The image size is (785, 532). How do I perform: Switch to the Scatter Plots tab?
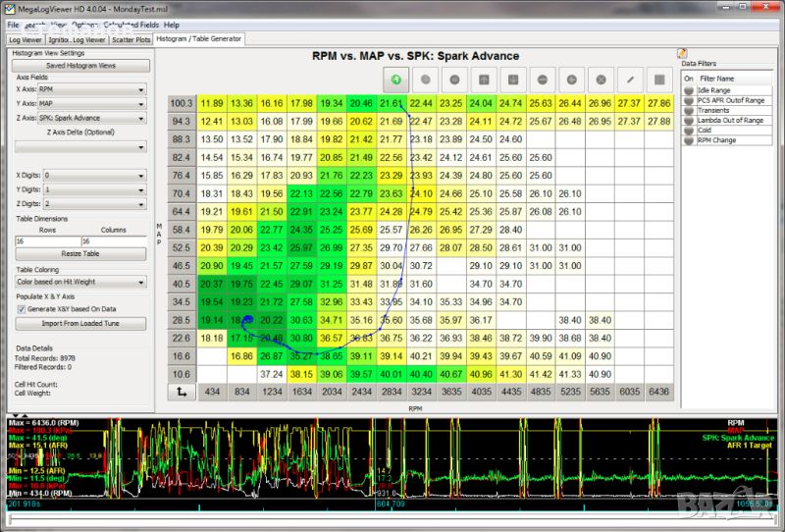pos(131,39)
